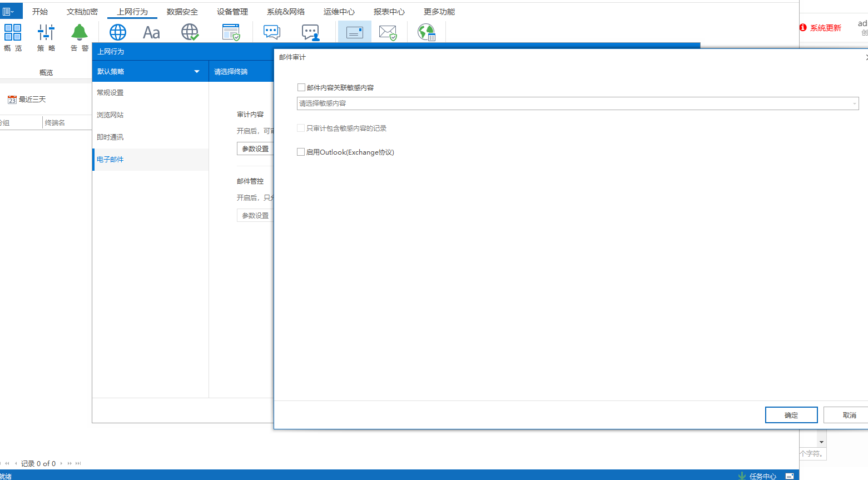Switch to the 数据安全 ribbon tab

[x=182, y=12]
